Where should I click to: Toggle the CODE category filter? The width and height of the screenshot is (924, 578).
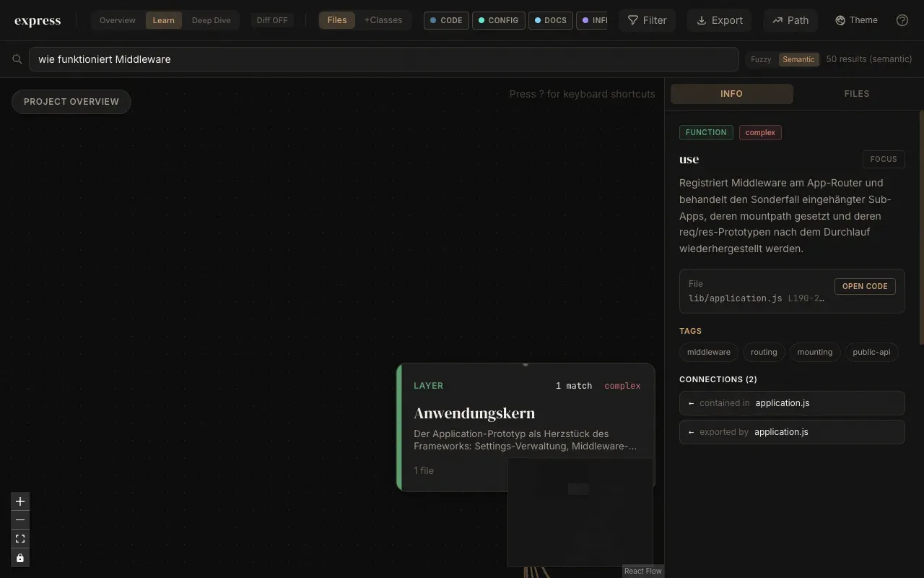point(446,20)
